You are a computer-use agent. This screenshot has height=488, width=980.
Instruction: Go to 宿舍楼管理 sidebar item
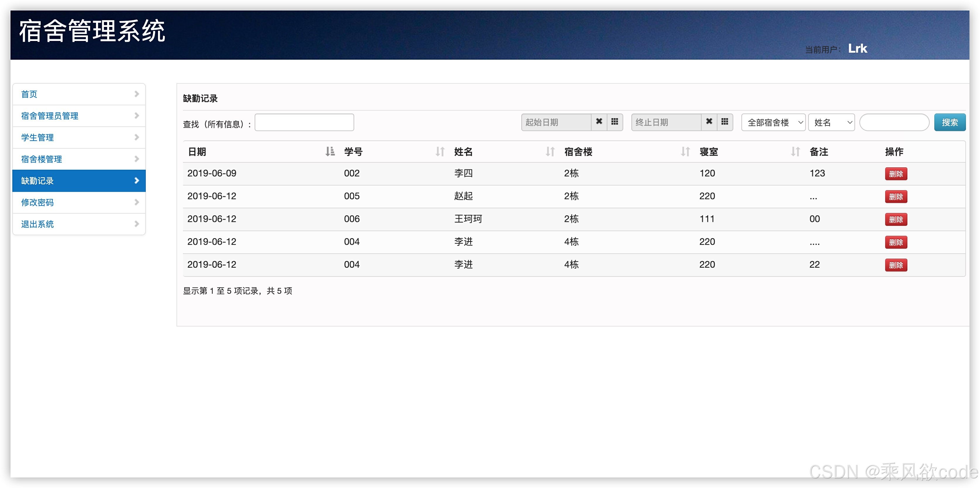[41, 159]
